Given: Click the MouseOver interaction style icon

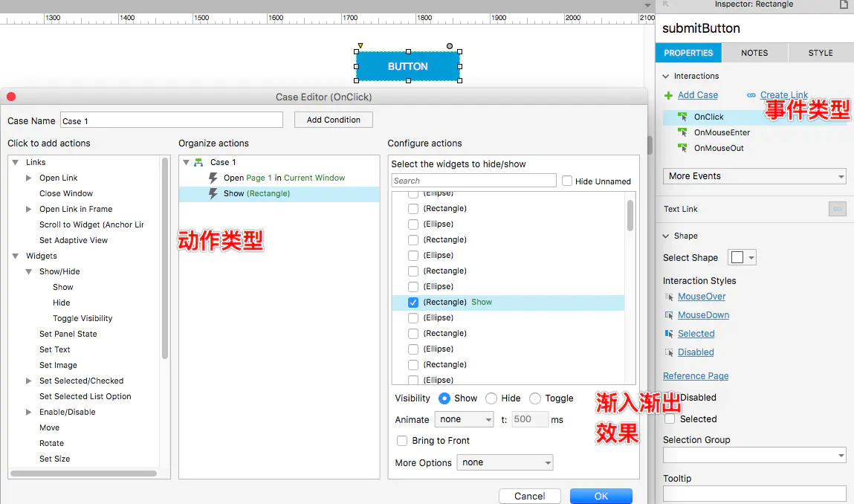Looking at the screenshot, I should [x=670, y=297].
